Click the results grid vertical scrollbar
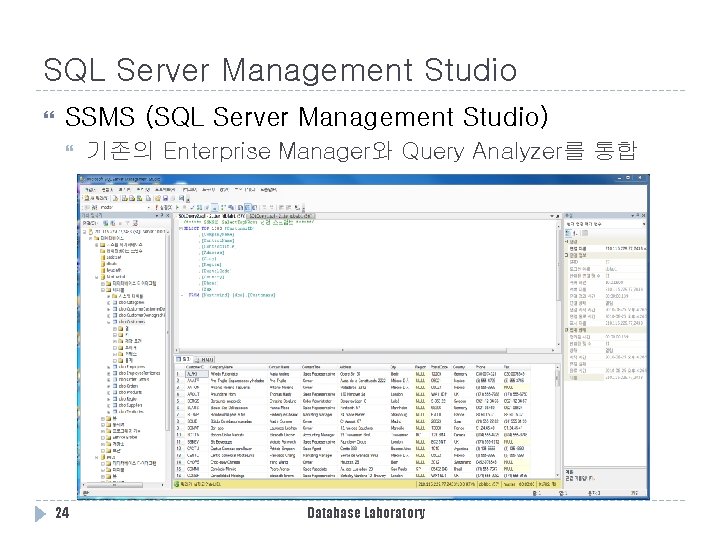This screenshot has width=720, height=540. (x=558, y=421)
